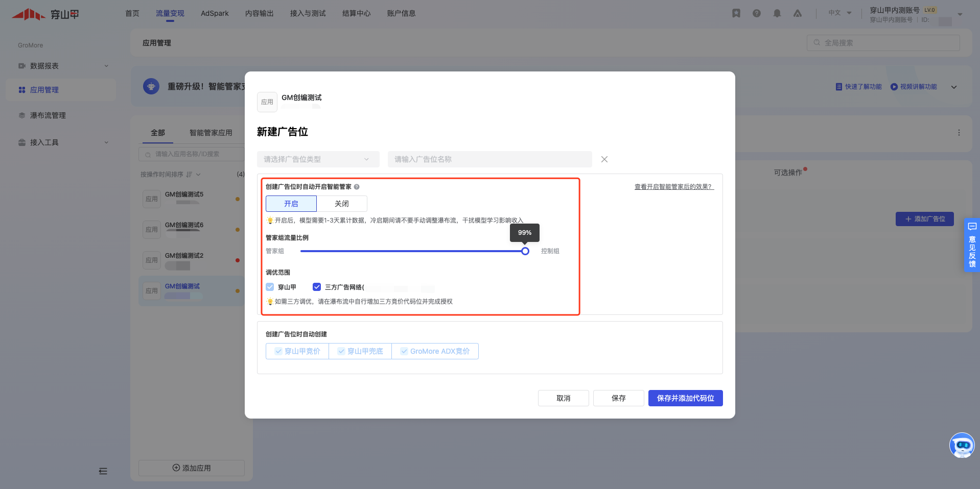Select 关闭 for the smart manager
The height and width of the screenshot is (489, 980).
coord(342,204)
